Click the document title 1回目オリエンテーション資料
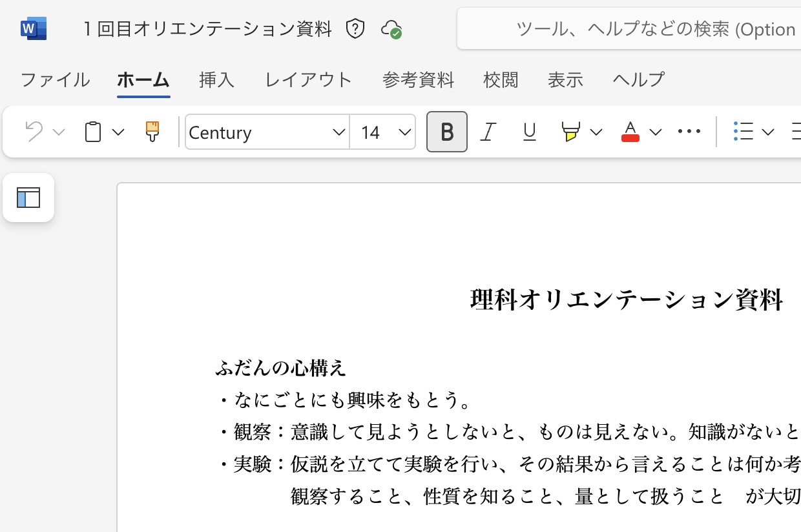This screenshot has height=532, width=801. [x=207, y=29]
